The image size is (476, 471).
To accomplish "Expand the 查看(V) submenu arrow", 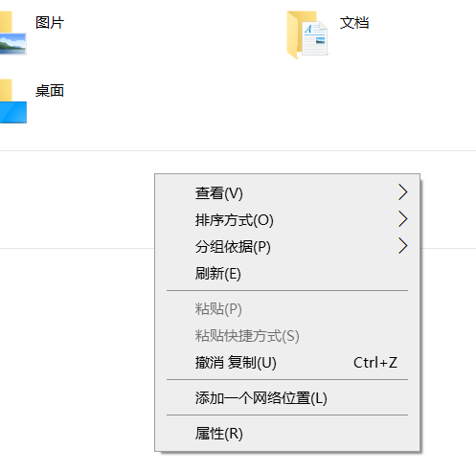I will (403, 192).
